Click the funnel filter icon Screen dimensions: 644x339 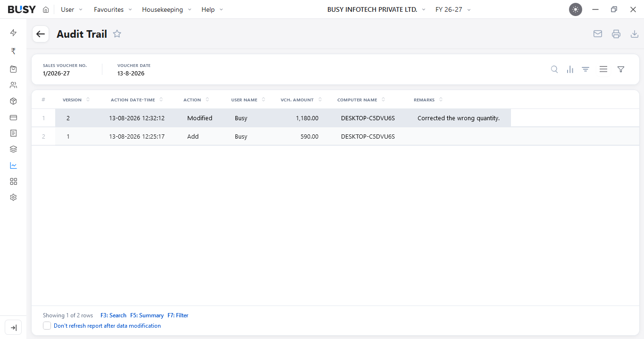coord(621,69)
